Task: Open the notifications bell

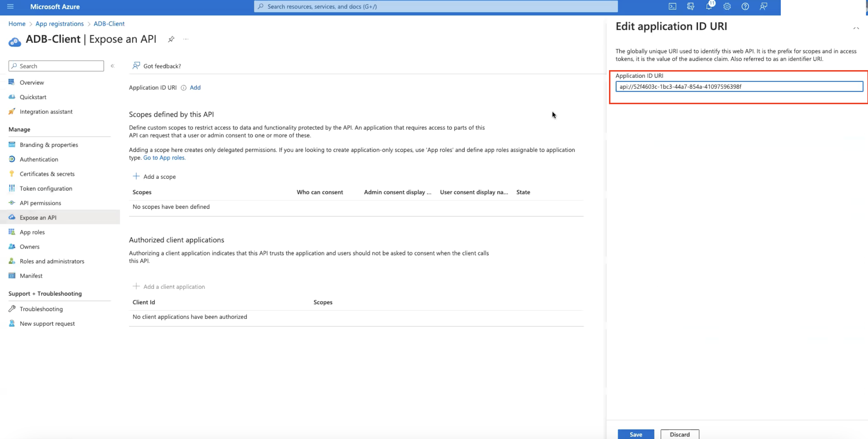Action: (x=709, y=6)
